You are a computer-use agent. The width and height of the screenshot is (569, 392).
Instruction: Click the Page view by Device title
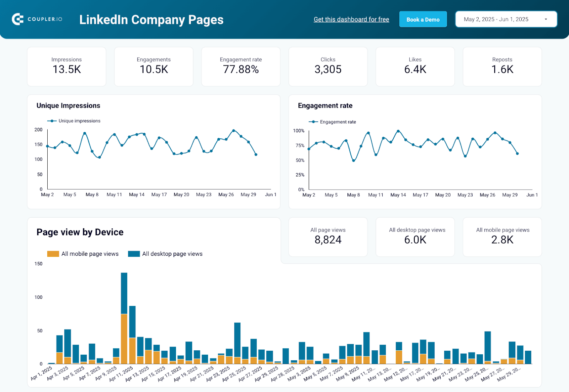click(80, 232)
